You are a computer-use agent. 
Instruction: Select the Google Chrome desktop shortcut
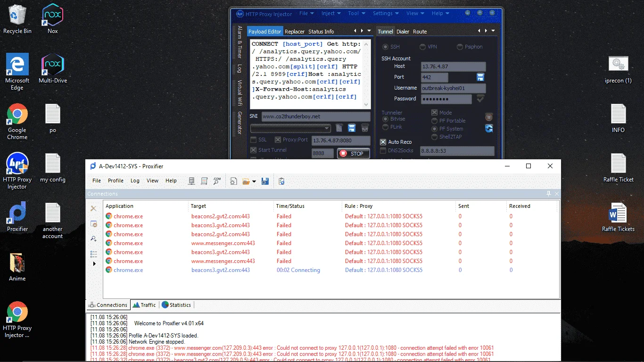pos(17,122)
